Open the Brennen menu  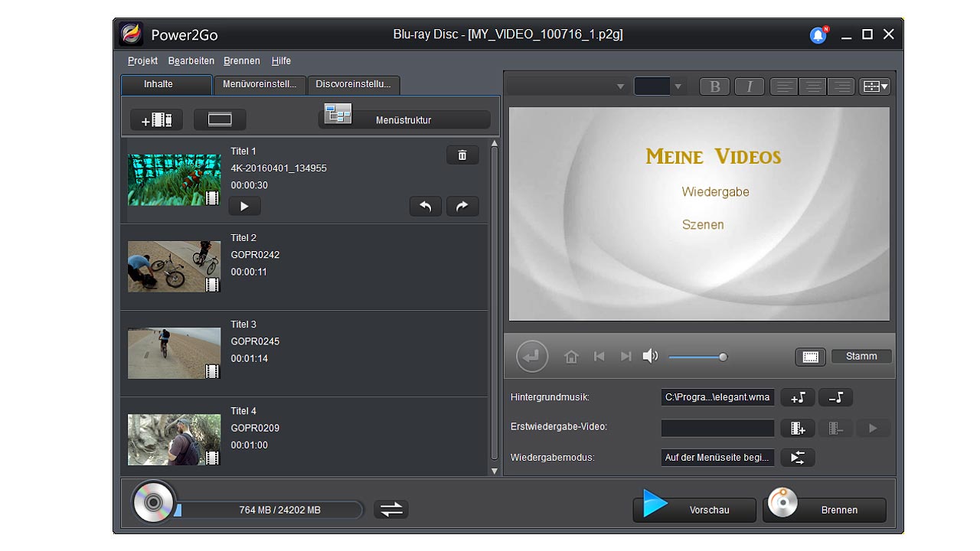pos(241,60)
